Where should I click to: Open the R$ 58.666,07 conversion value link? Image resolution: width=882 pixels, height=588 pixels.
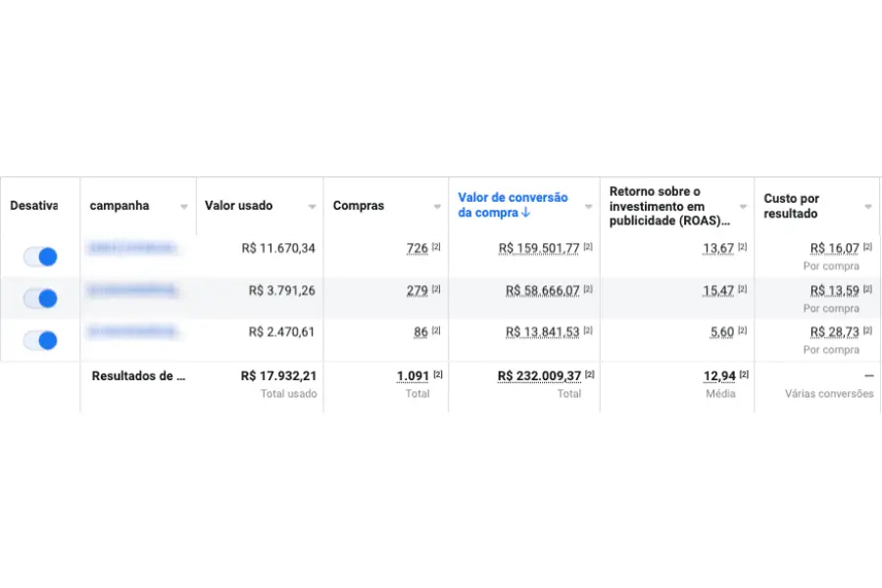[x=542, y=291]
